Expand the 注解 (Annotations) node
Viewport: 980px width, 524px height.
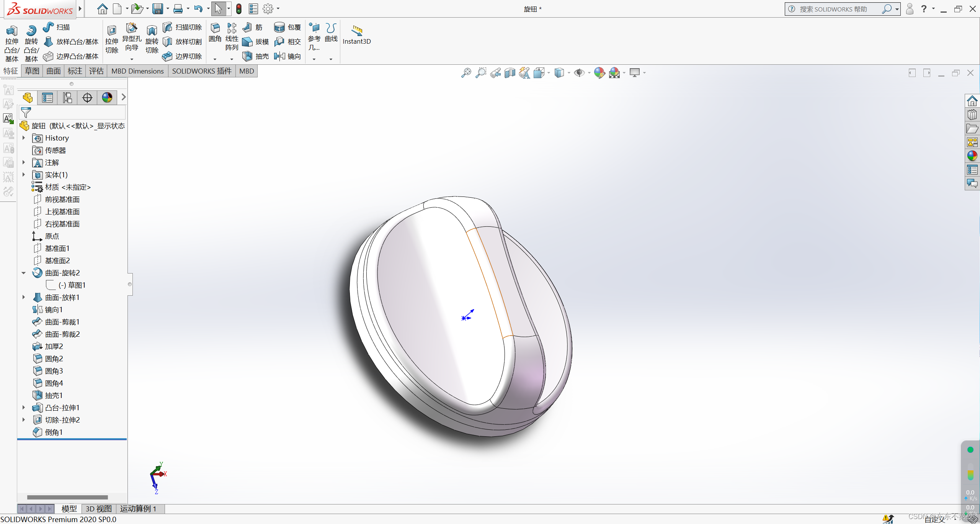(24, 162)
